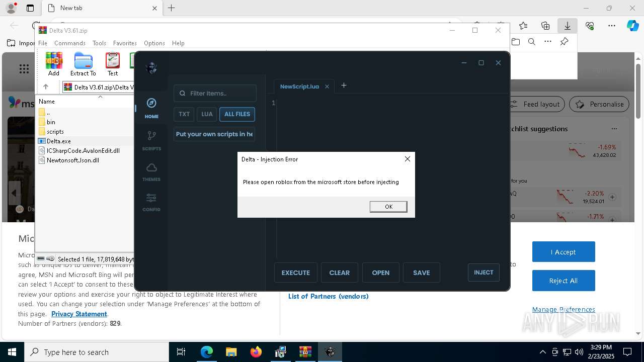Click taskbar search box
Viewport: 644px width, 362px height.
click(x=97, y=352)
